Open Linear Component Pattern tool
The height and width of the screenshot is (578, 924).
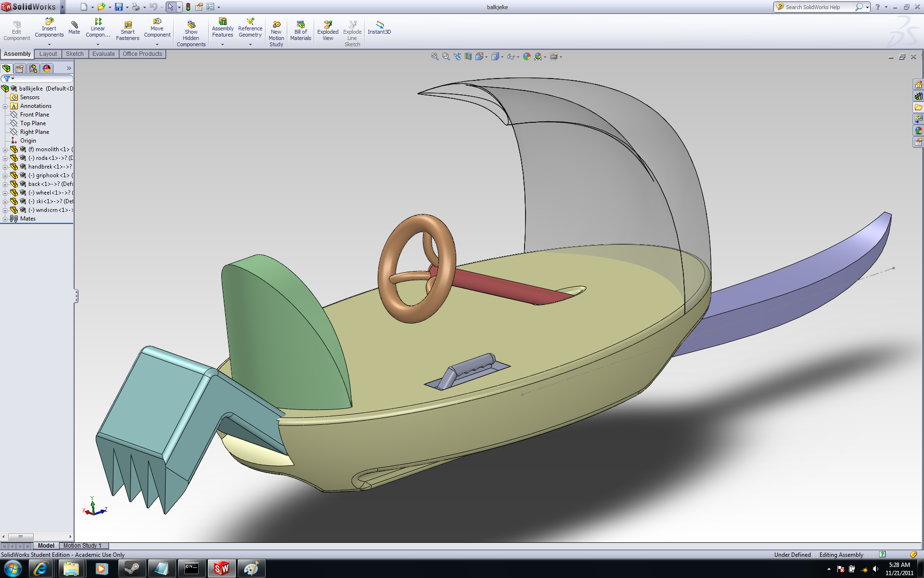(x=98, y=28)
